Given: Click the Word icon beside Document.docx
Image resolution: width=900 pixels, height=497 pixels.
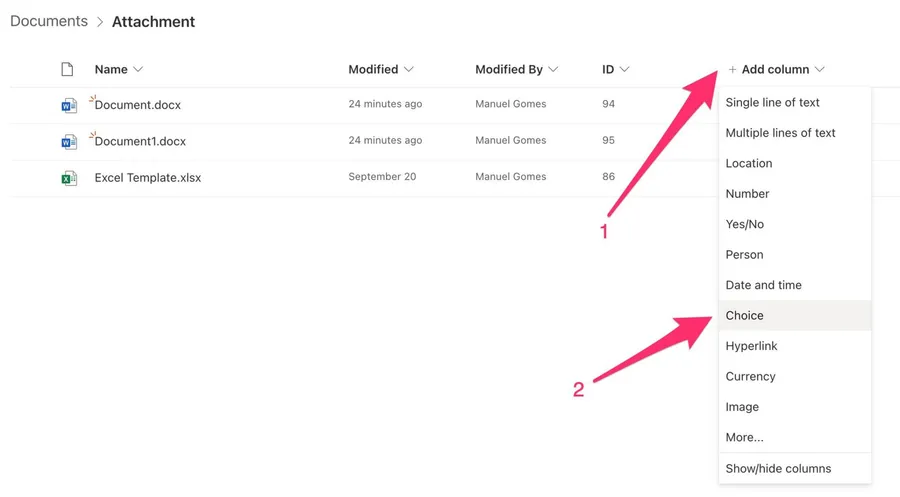Looking at the screenshot, I should point(68,105).
